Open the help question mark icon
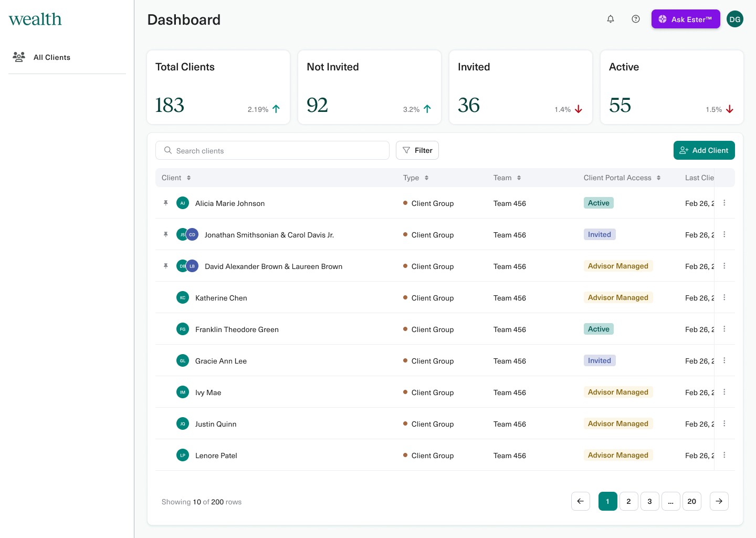 pyautogui.click(x=636, y=19)
